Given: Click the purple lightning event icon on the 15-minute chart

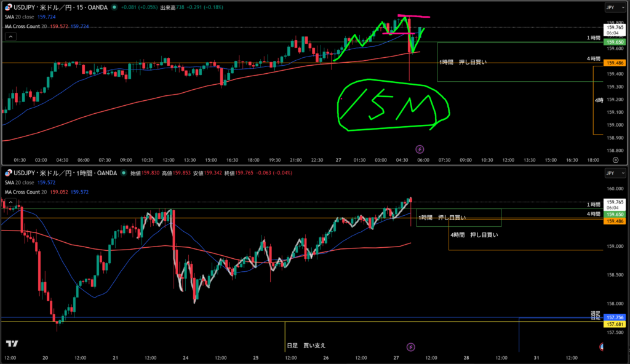Looking at the screenshot, I should coord(420,149).
